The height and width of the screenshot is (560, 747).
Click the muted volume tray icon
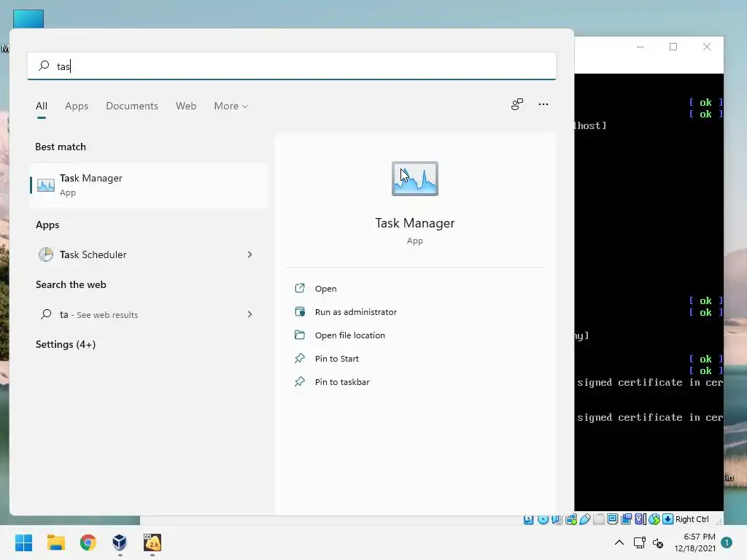[658, 542]
